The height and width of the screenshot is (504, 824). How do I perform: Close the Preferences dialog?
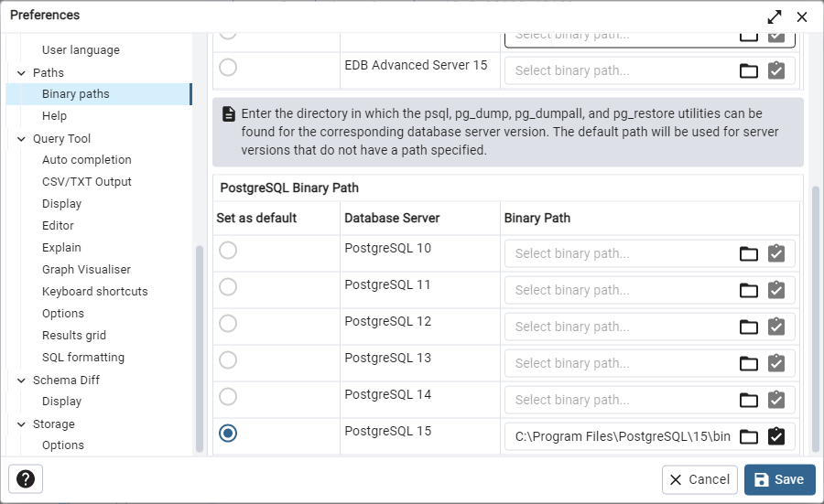click(802, 16)
